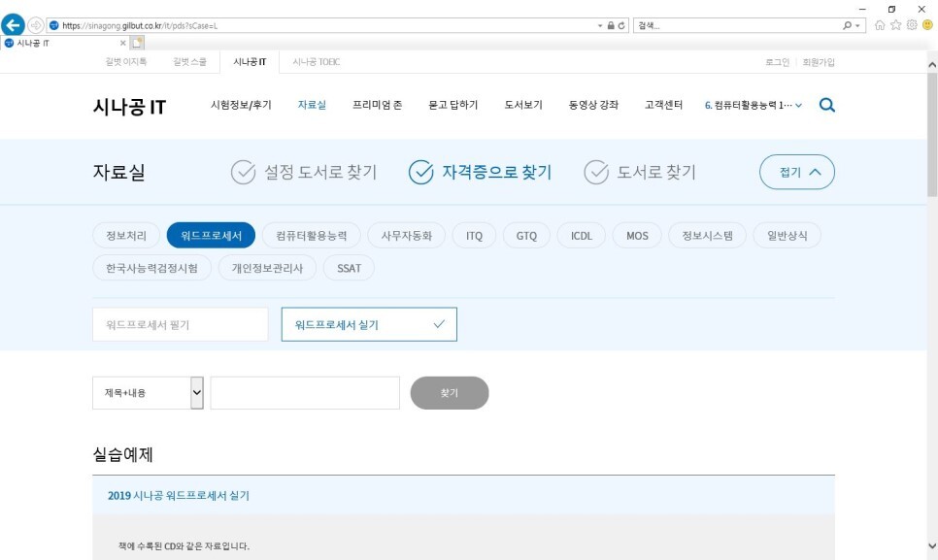Viewport: 938px width, 560px height.
Task: Click the browser address bar URL
Action: click(x=140, y=25)
